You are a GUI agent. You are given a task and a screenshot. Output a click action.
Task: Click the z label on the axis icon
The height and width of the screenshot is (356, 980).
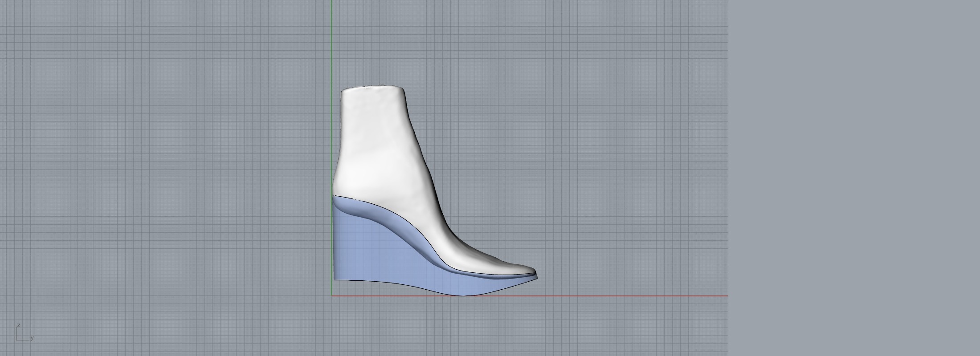pos(19,325)
